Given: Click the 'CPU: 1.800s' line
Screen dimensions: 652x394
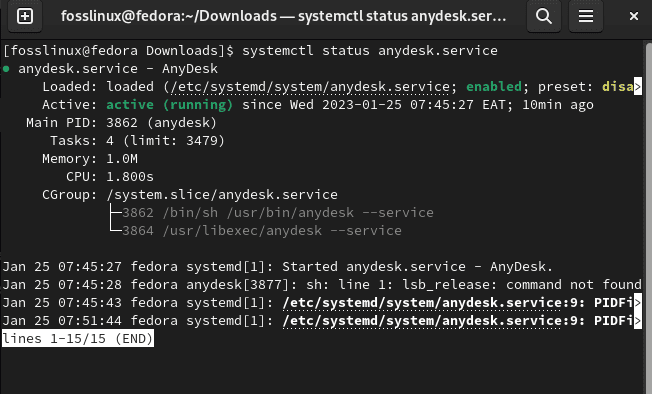Looking at the screenshot, I should pyautogui.click(x=110, y=177).
